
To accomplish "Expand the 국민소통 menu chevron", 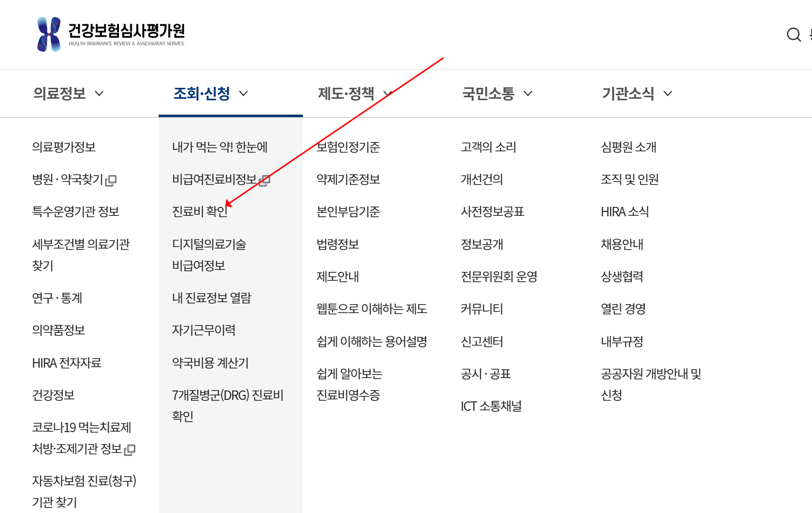I will click(528, 94).
